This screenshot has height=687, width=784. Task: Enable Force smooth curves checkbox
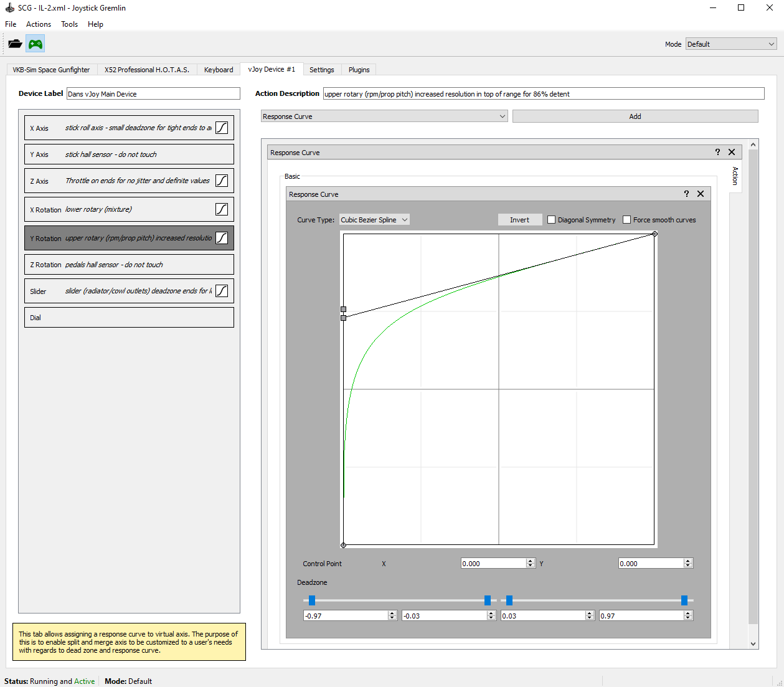(x=626, y=220)
